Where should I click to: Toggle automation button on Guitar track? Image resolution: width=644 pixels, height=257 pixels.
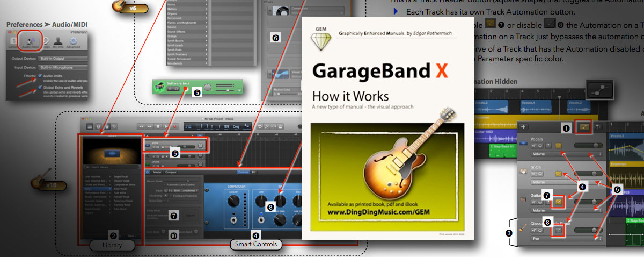point(559,202)
